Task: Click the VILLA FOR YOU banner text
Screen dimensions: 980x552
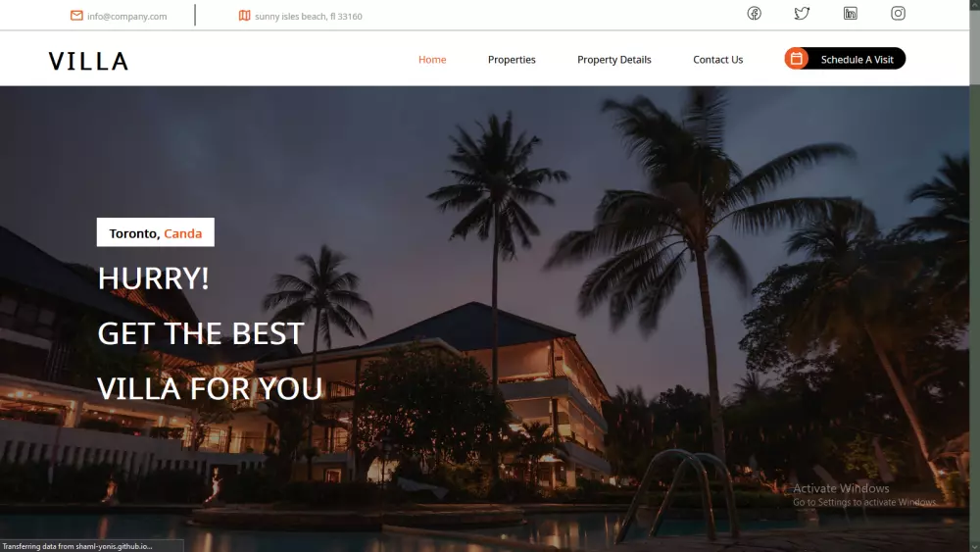Action: coord(210,389)
